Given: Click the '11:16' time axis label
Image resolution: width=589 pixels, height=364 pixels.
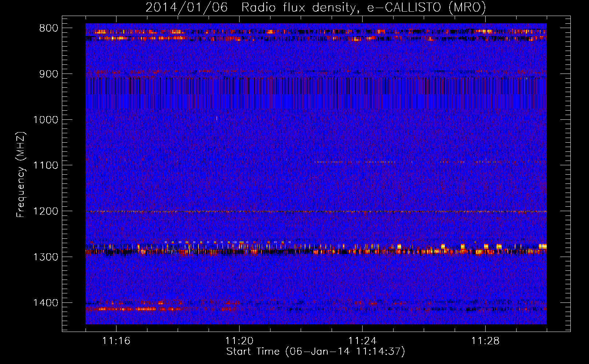Looking at the screenshot, I should [x=116, y=341].
